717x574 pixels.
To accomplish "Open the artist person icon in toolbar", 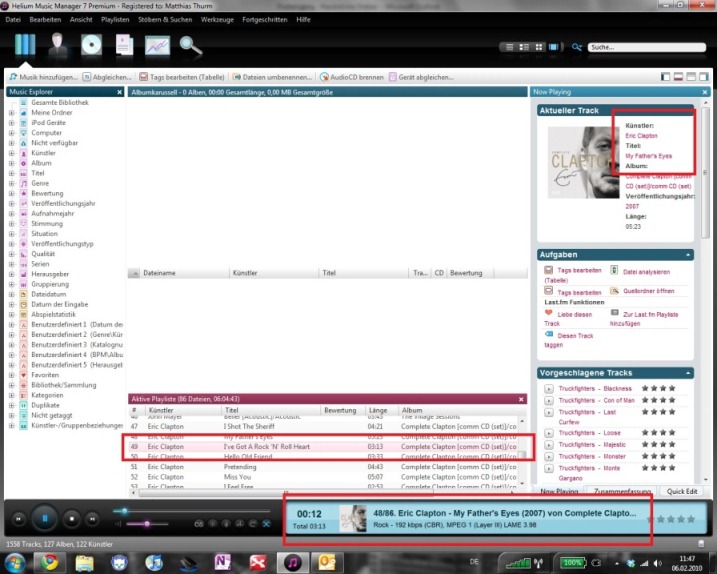I will coord(58,45).
